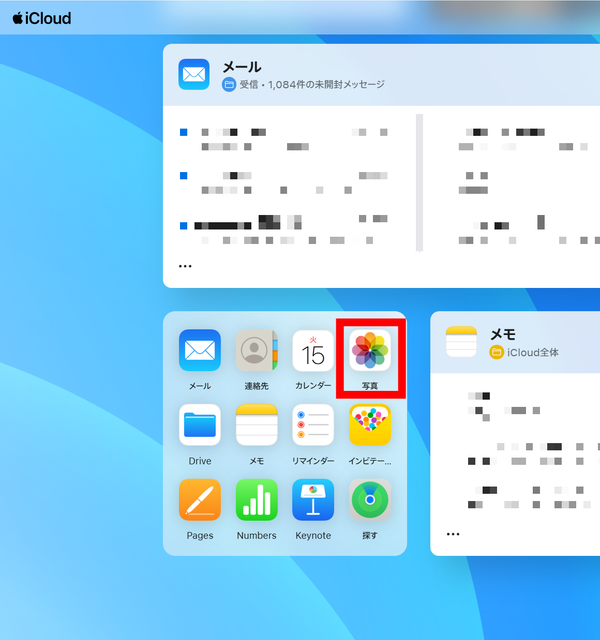600x640 pixels.
Task: Open the メール app icon in the app grid
Action: (200, 350)
